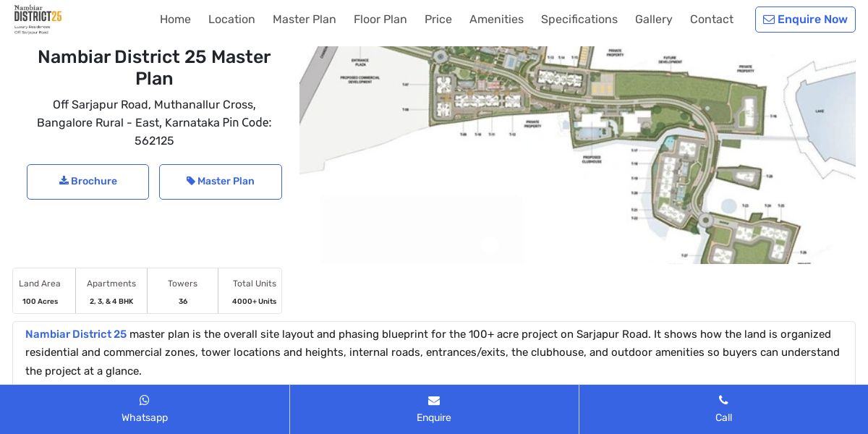This screenshot has width=868, height=434.
Task: Select the Towers 36 cell
Action: [183, 291]
